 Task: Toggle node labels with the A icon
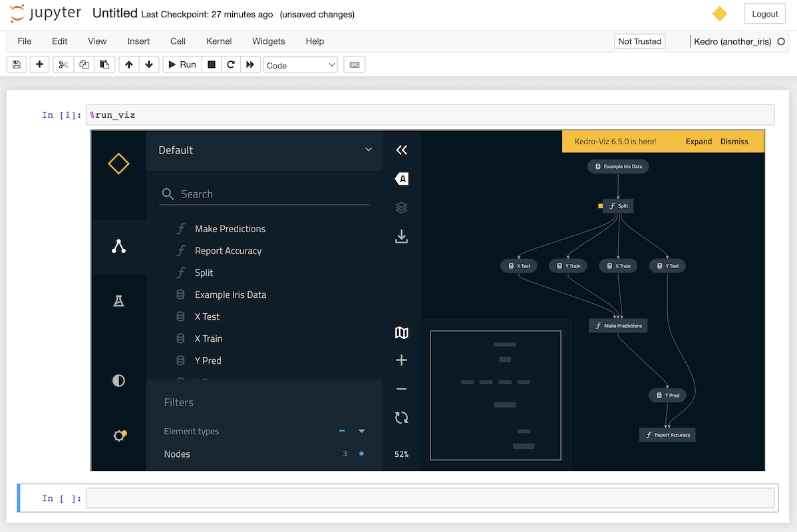click(x=401, y=178)
